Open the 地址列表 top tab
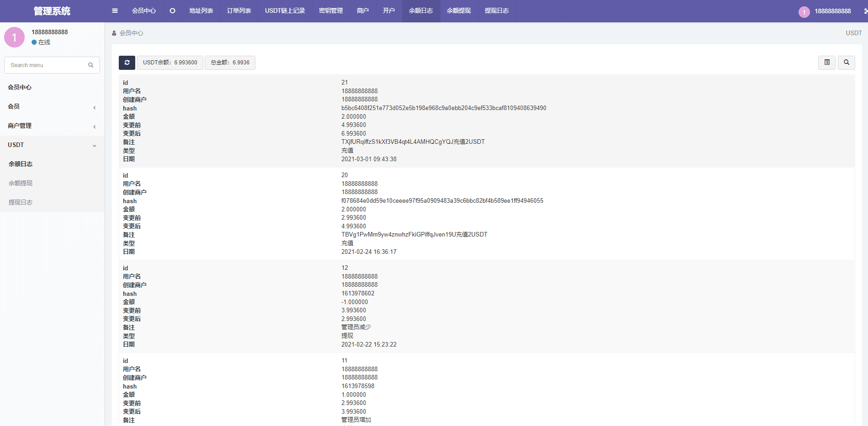The width and height of the screenshot is (868, 426). [x=201, y=11]
